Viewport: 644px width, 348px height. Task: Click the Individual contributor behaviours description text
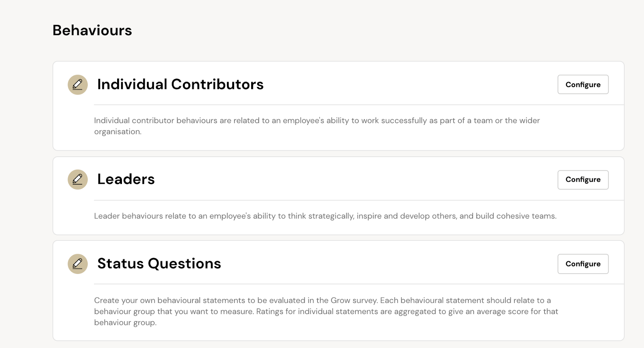[x=317, y=126]
